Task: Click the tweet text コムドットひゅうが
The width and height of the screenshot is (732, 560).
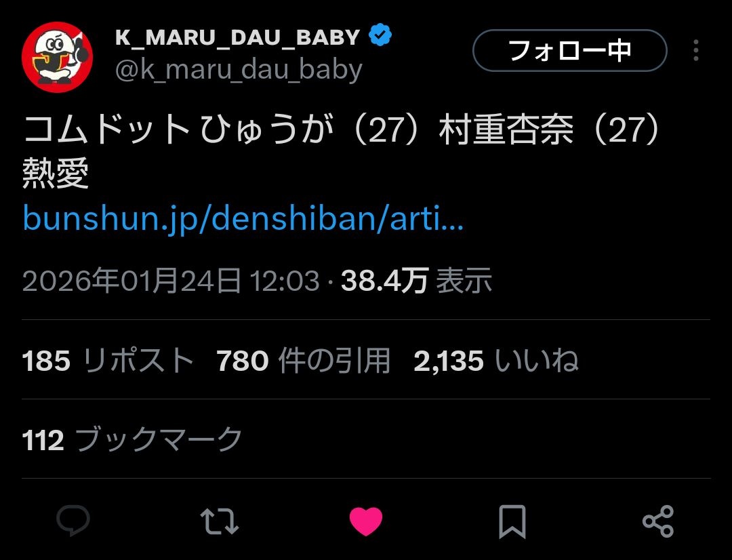Action: (x=178, y=129)
